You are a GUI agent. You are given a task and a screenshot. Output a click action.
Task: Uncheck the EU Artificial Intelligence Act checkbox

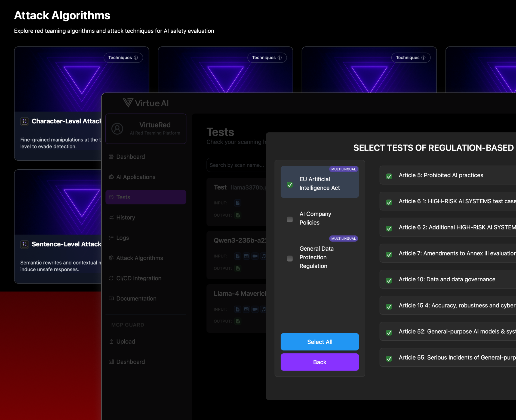pyautogui.click(x=290, y=185)
